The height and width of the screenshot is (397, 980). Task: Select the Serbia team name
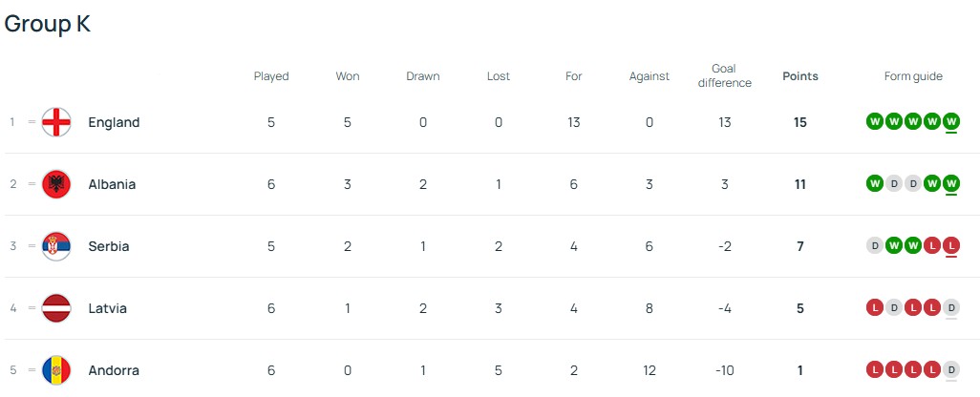[108, 246]
